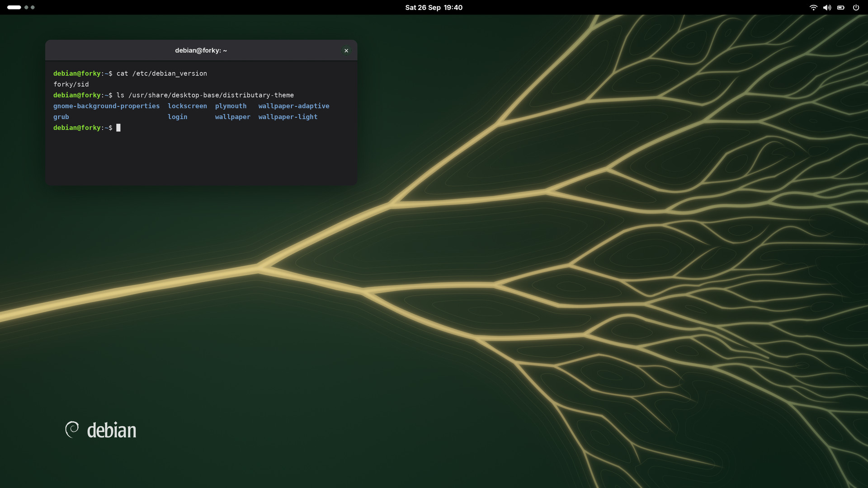The height and width of the screenshot is (488, 868).
Task: Close the debian@forky terminal window
Action: coord(346,51)
